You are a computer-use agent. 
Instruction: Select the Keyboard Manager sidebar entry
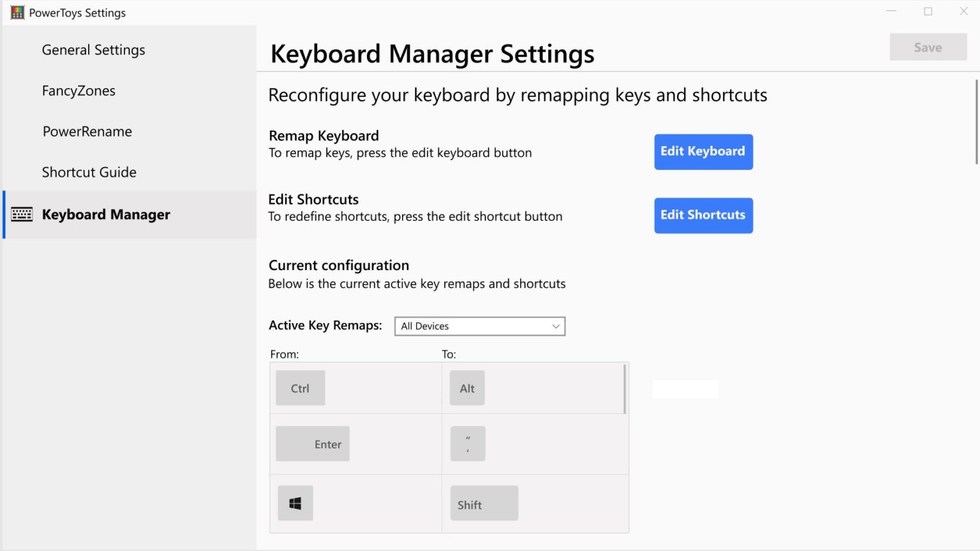106,215
